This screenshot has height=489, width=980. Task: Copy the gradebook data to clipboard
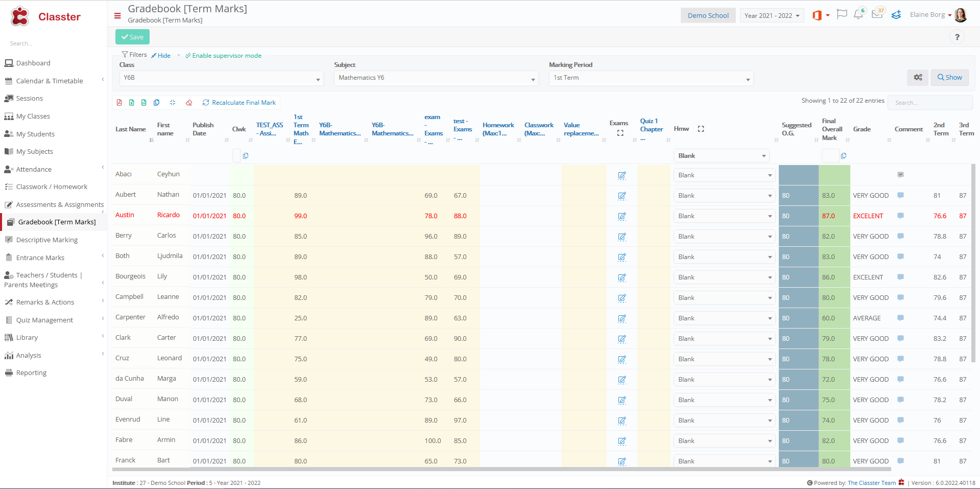[x=156, y=103]
